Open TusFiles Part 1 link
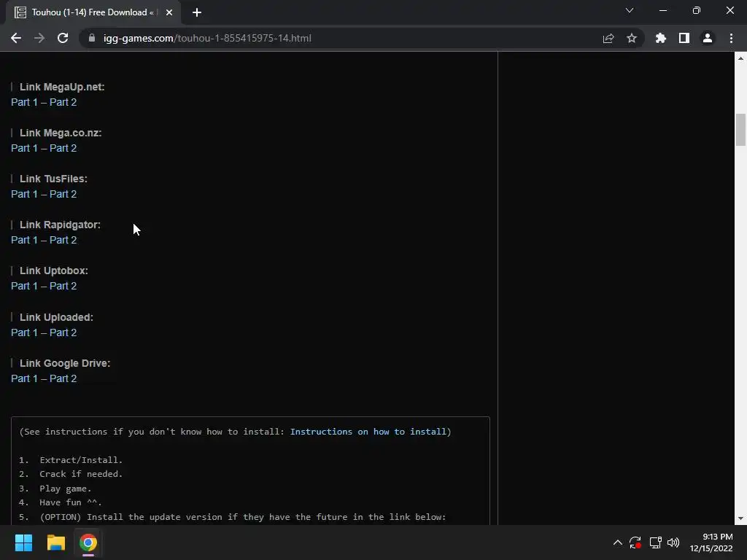Image resolution: width=747 pixels, height=560 pixels. (24, 194)
